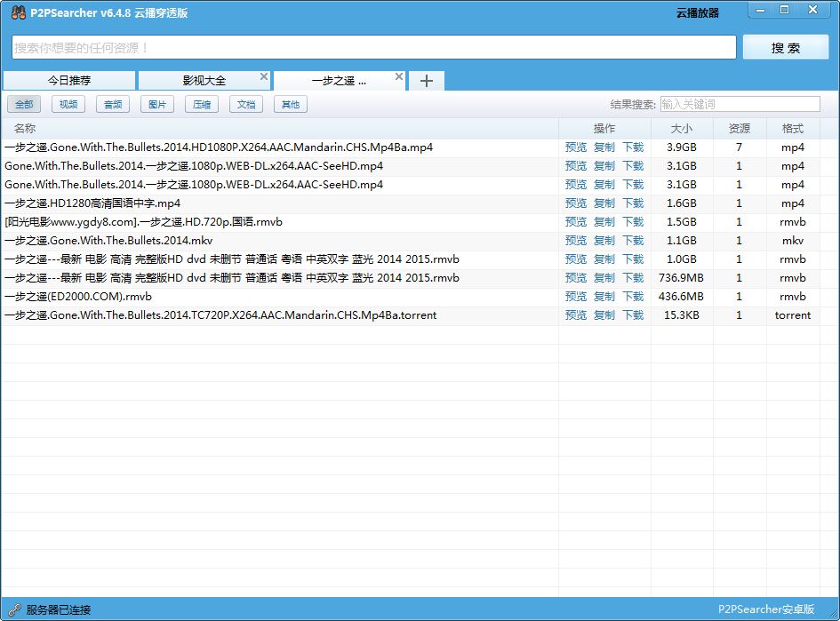Download the 1.0GB rmvb file
840x621 pixels.
(633, 259)
